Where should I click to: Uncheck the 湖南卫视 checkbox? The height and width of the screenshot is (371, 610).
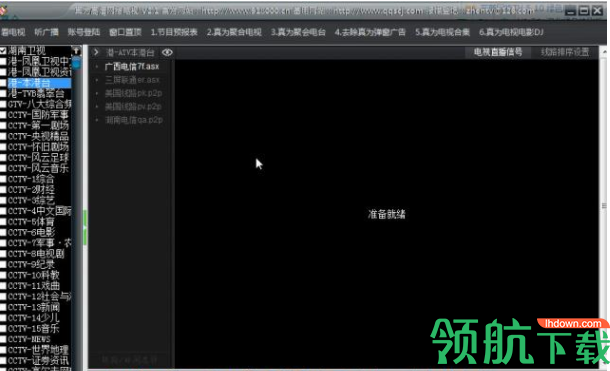click(3, 51)
